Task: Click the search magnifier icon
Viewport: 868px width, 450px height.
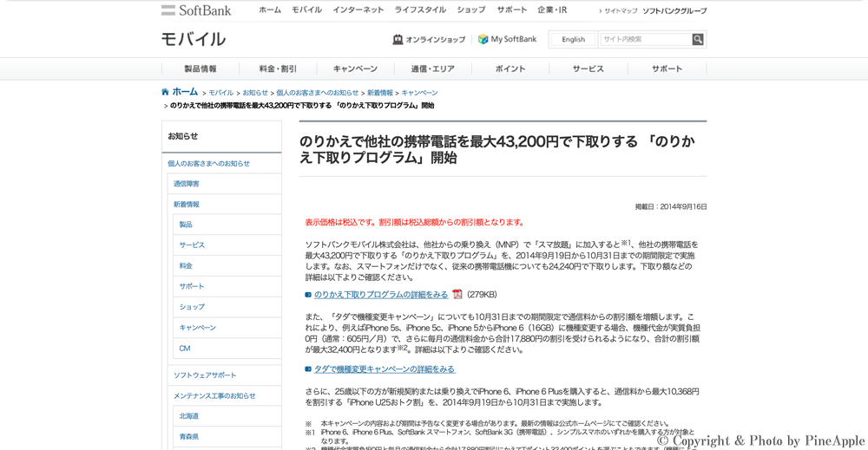Action: tap(698, 39)
